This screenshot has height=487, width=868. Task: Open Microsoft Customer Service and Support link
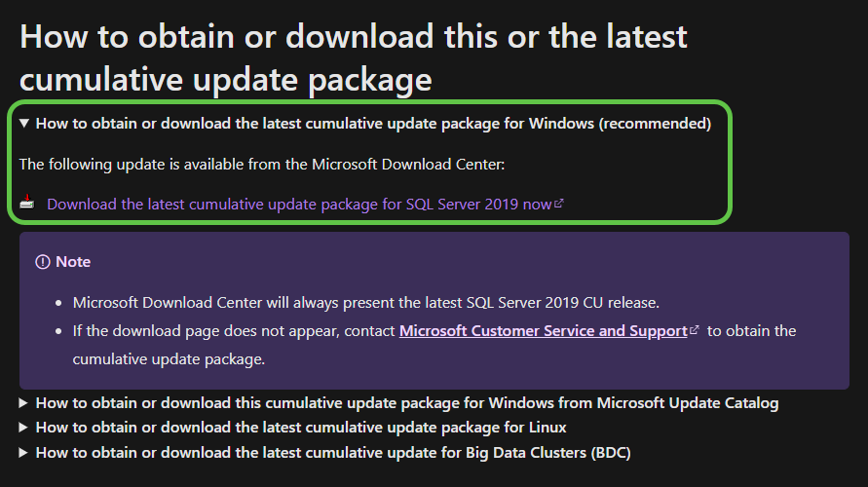(x=543, y=331)
